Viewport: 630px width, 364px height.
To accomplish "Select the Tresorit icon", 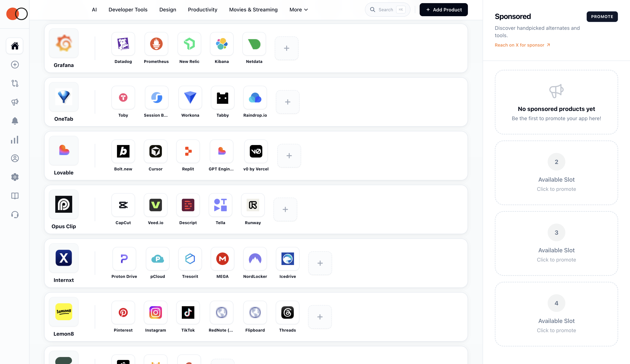I will [190, 259].
